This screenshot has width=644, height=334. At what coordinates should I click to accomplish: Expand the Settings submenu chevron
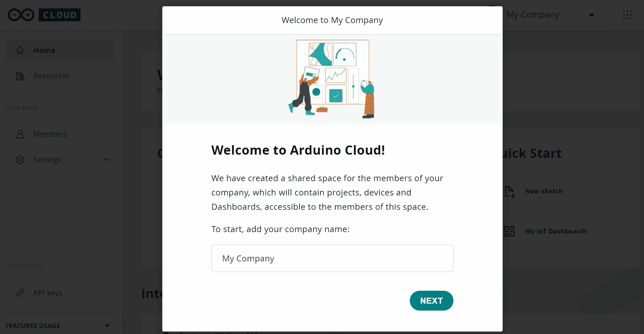click(107, 160)
